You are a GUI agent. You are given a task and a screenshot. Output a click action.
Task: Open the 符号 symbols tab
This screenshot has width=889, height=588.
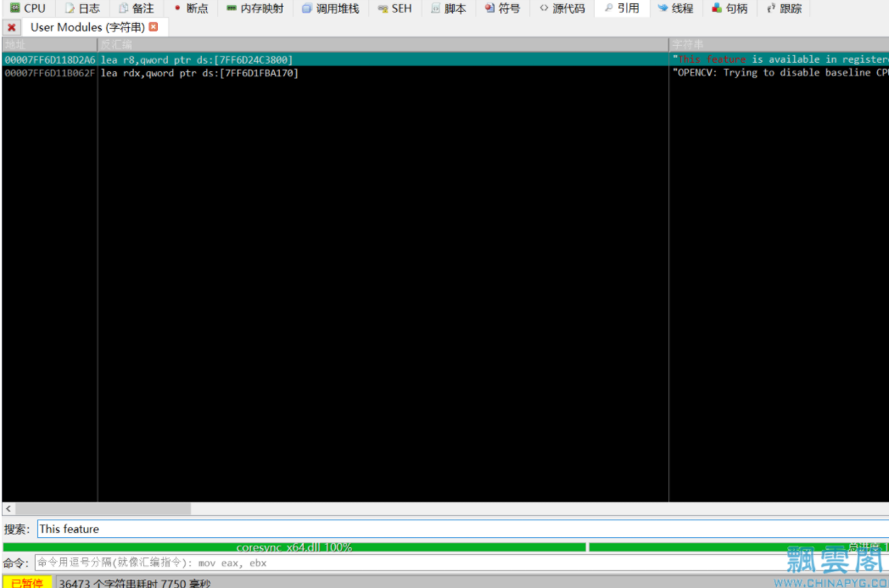click(x=502, y=8)
